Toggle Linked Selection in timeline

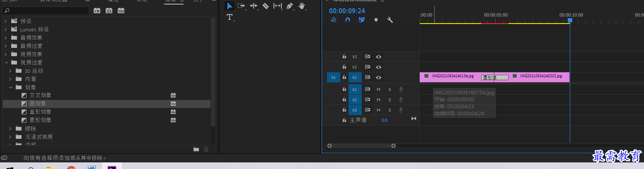pyautogui.click(x=362, y=19)
